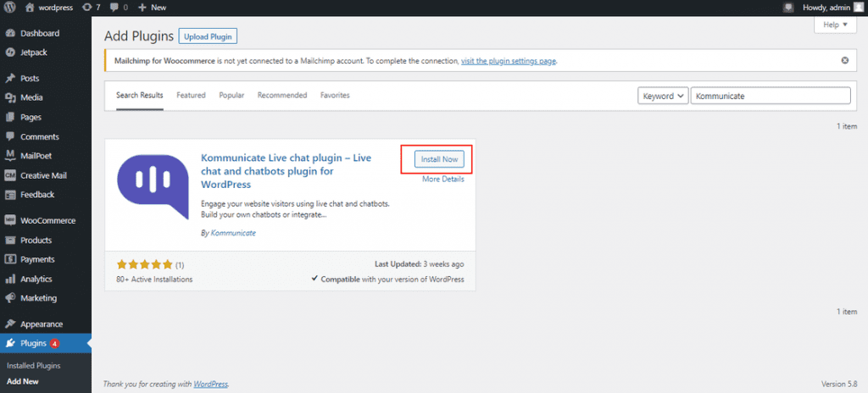Image resolution: width=868 pixels, height=393 pixels.
Task: Select the Search Results tab
Action: click(140, 95)
